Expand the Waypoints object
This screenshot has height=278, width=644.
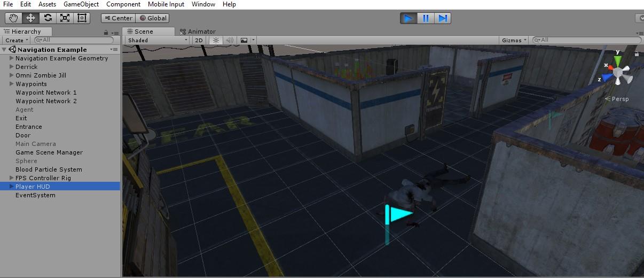point(12,84)
